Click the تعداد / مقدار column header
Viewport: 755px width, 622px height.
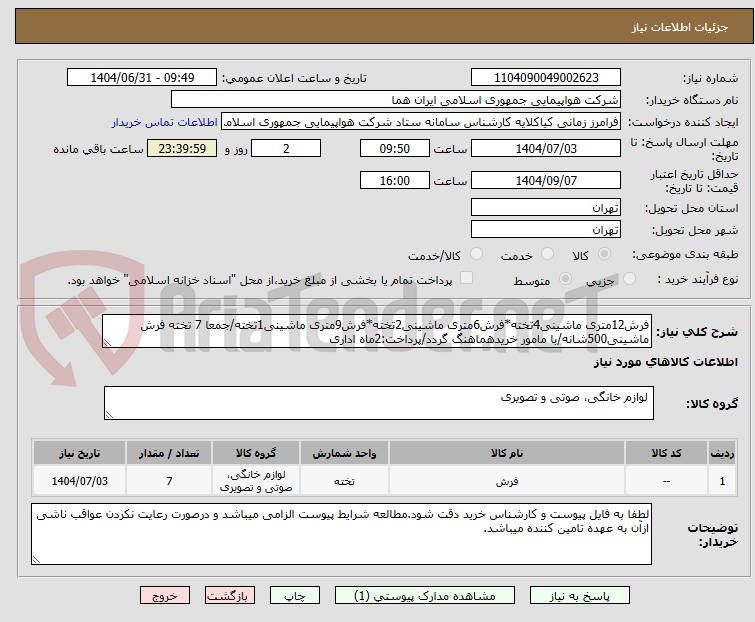tap(169, 453)
